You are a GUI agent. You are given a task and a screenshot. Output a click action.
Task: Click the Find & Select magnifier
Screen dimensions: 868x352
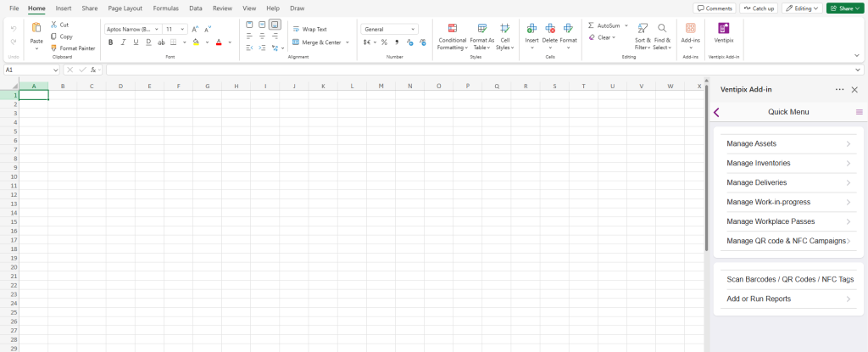click(x=662, y=29)
